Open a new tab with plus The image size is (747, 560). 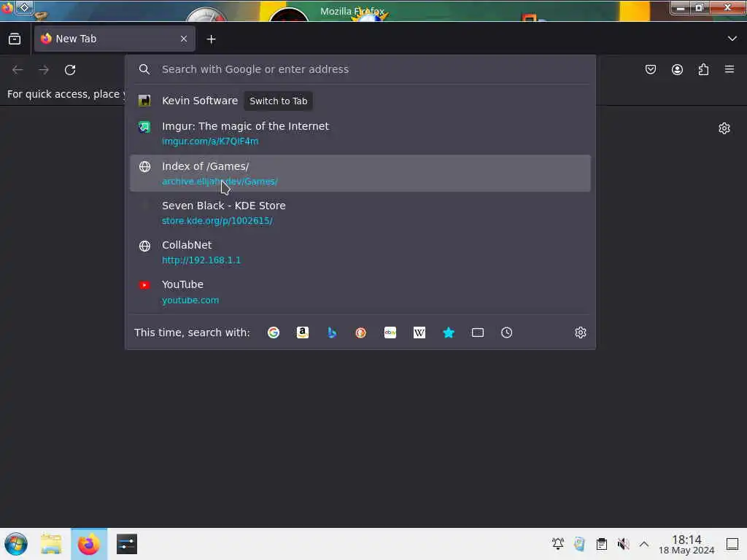(211, 39)
